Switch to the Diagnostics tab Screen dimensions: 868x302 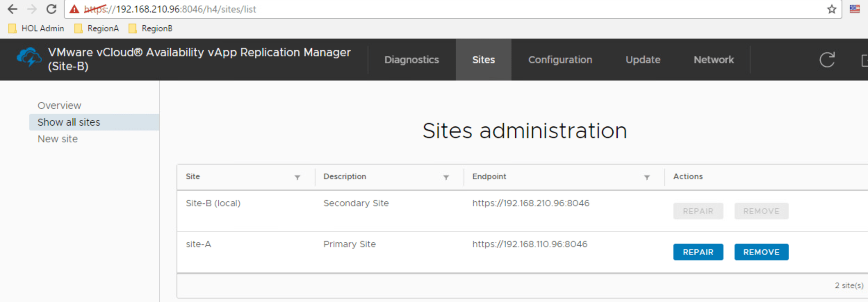(411, 60)
